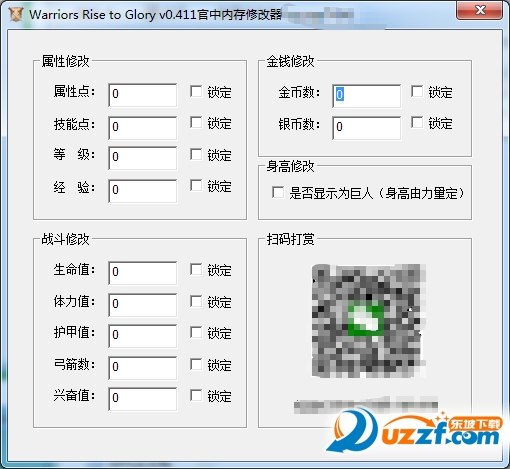
Task: Click the app icon in title bar
Action: tap(16, 14)
